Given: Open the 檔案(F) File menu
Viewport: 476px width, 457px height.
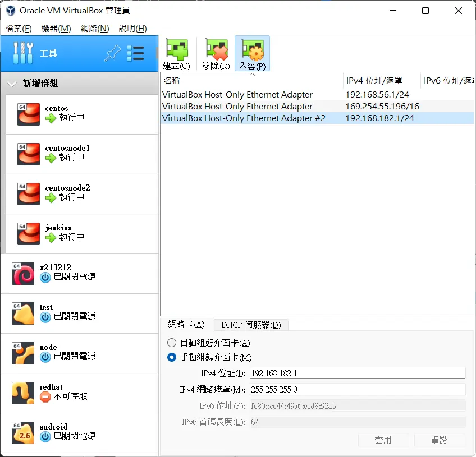Looking at the screenshot, I should (x=19, y=29).
